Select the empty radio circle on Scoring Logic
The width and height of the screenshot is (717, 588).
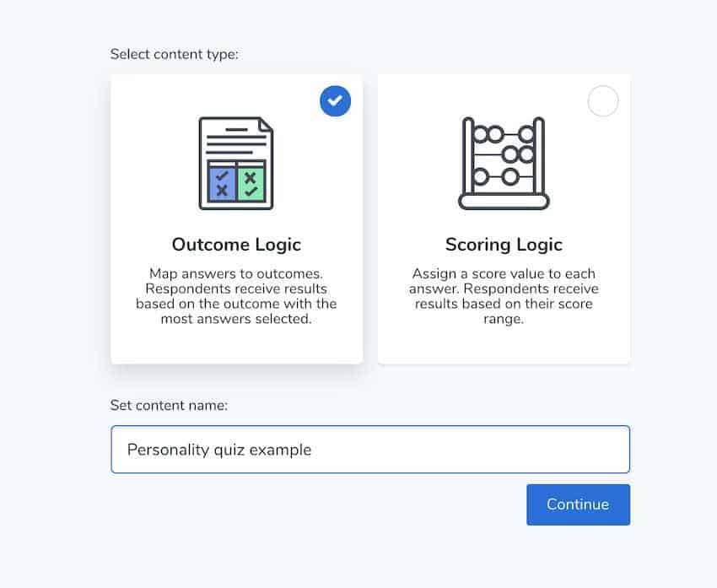point(602,101)
